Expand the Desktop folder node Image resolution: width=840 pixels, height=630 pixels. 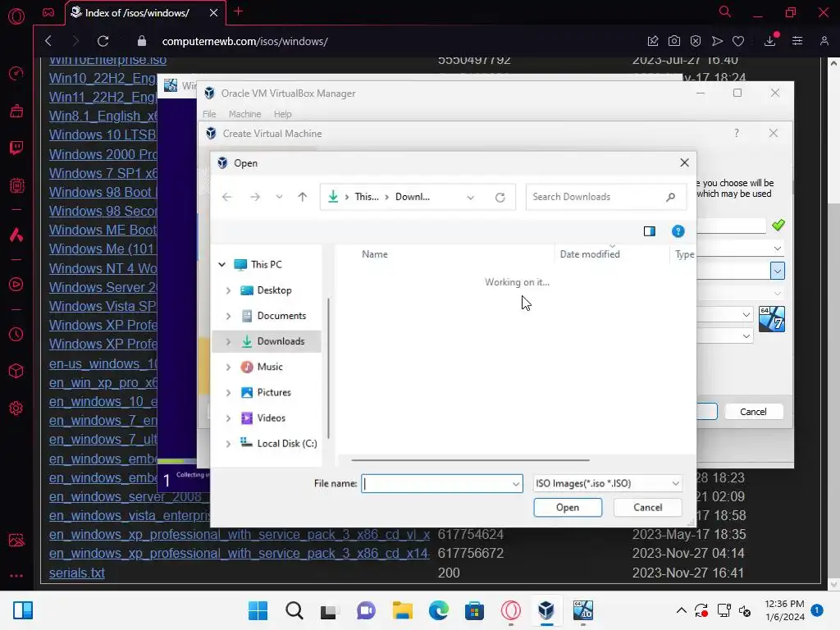[x=228, y=290]
